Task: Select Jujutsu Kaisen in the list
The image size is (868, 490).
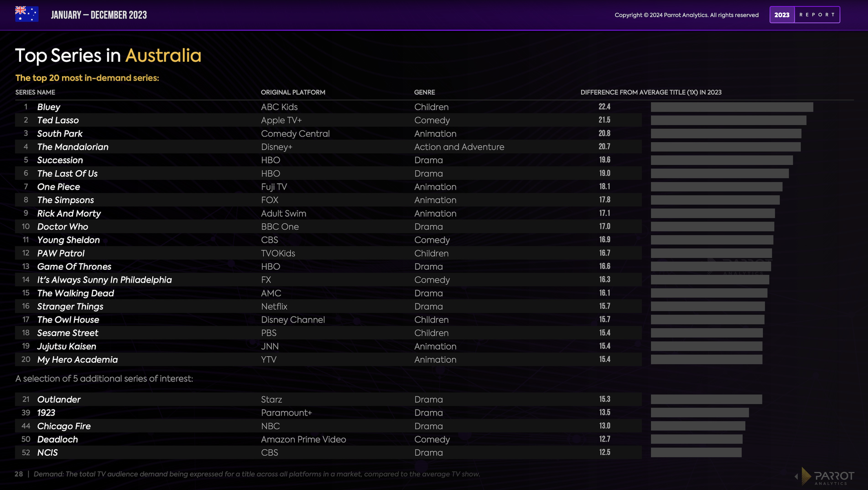Action: 66,346
